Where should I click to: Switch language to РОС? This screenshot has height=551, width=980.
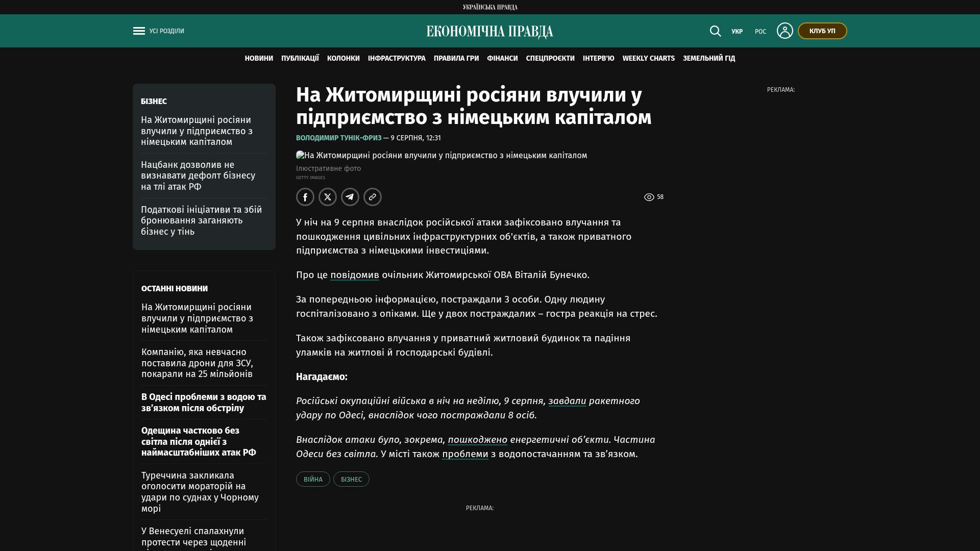coord(761,32)
